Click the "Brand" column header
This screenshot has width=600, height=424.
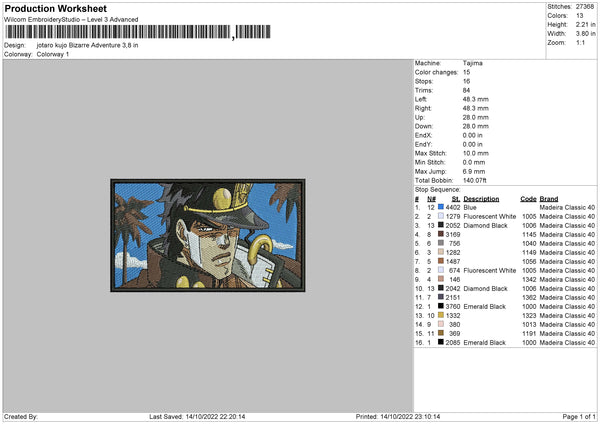549,199
